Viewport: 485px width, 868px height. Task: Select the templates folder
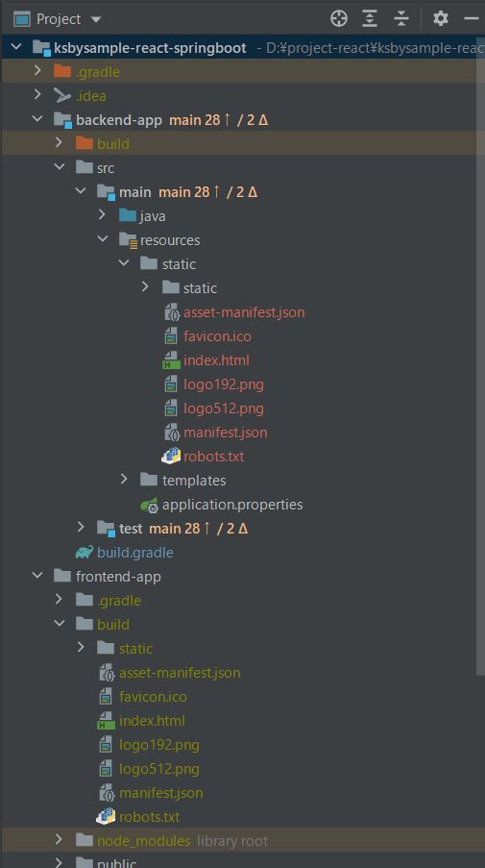pos(194,481)
